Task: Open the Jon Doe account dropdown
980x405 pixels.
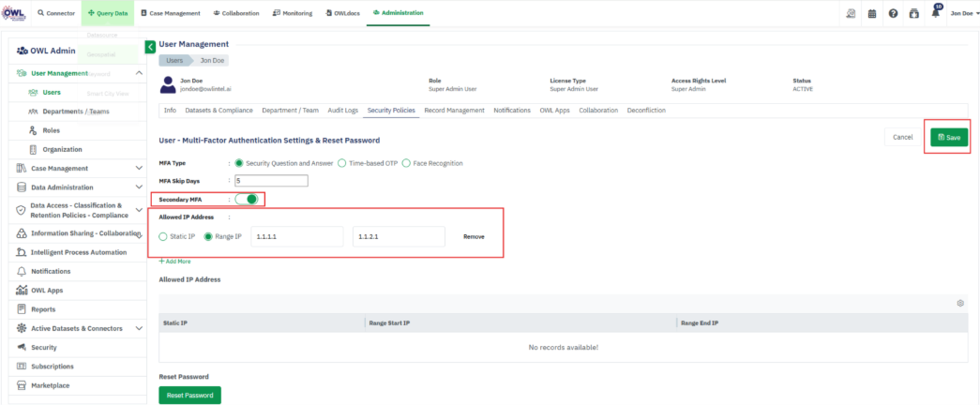Action: (964, 13)
